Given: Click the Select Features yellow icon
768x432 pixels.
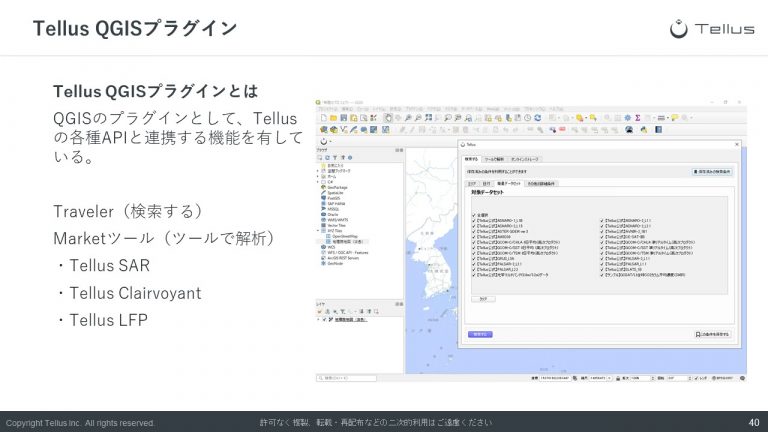Looking at the screenshot, I should pos(579,118).
